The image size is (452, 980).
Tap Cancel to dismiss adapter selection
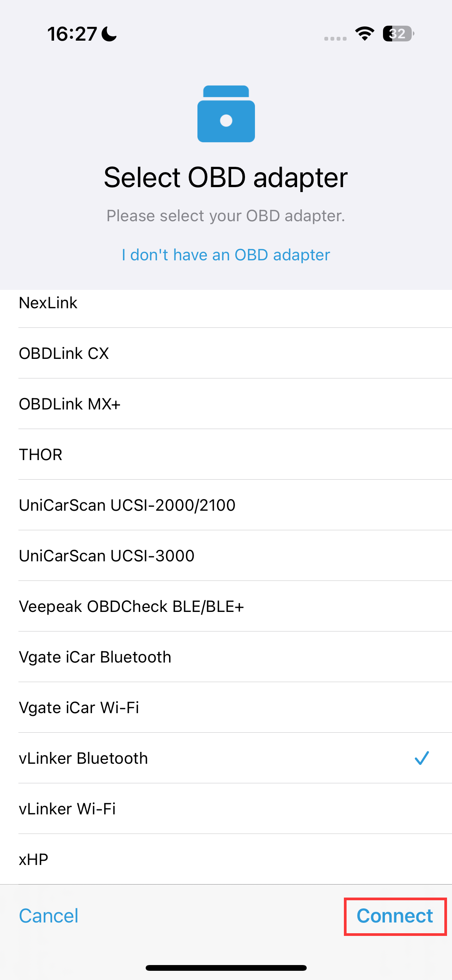pyautogui.click(x=49, y=916)
